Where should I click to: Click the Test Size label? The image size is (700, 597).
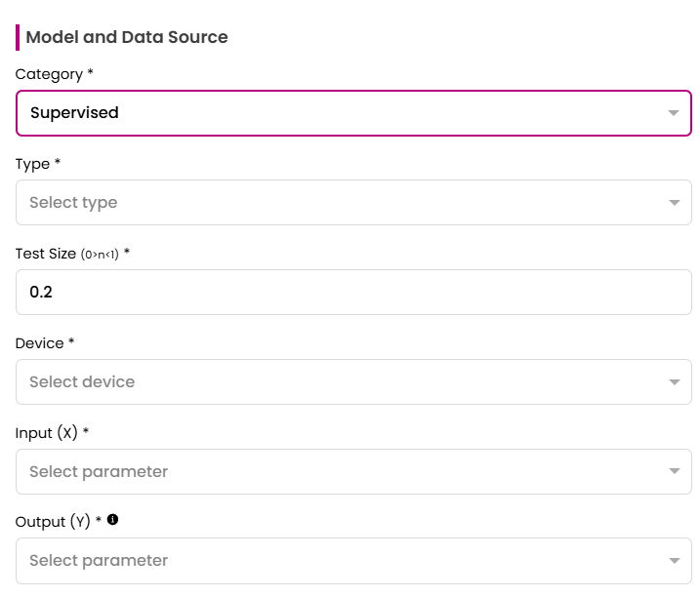tap(46, 254)
